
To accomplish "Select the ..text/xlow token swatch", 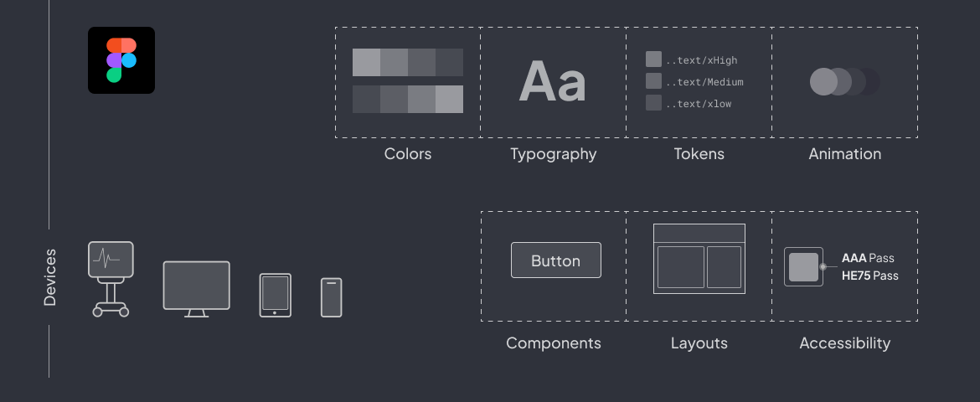I will pyautogui.click(x=653, y=102).
